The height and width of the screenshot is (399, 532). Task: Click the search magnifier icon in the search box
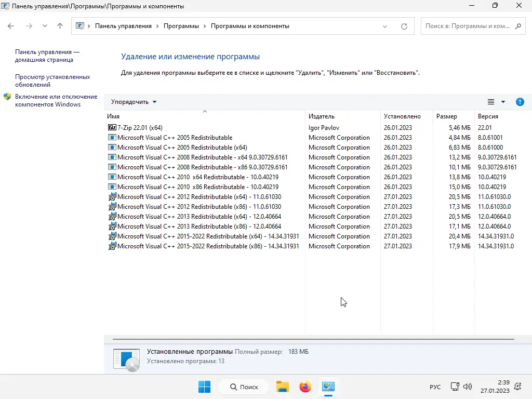click(518, 26)
